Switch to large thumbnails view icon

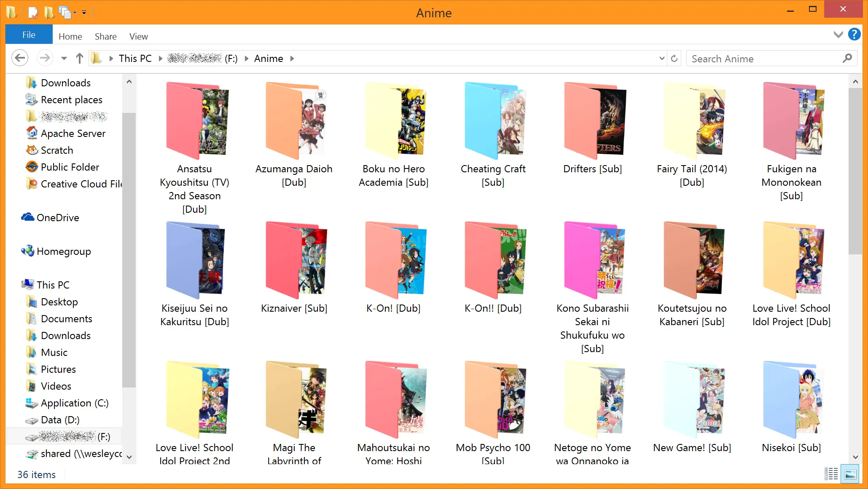coord(850,474)
